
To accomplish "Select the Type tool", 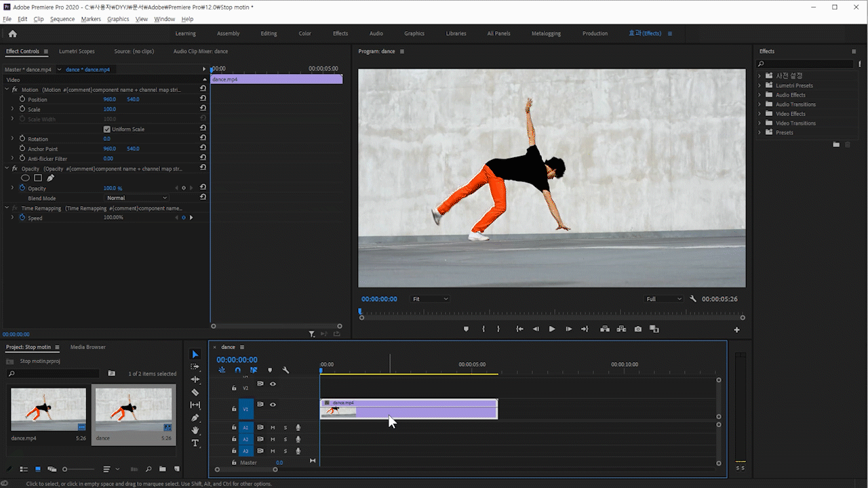I will click(x=195, y=443).
